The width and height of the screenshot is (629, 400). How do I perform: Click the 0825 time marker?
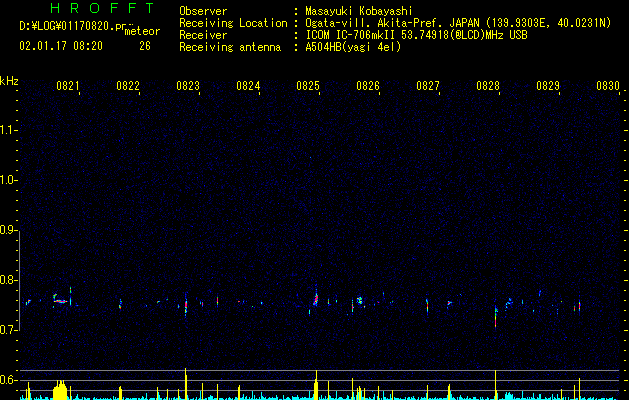(308, 86)
